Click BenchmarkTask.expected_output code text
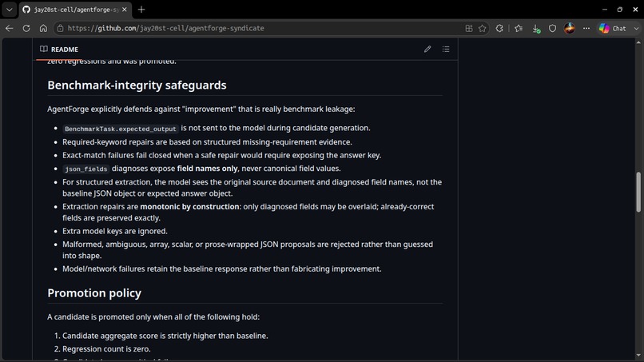Screen dimensions: 644x362 tap(121, 129)
